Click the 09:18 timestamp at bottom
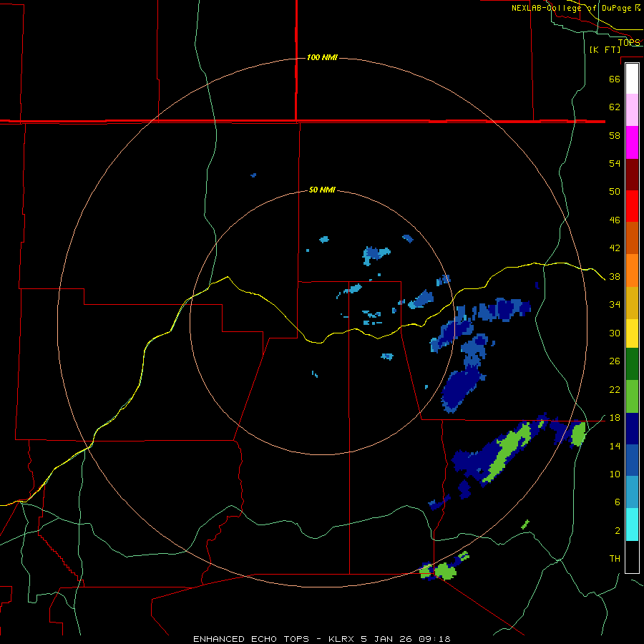 pos(434,639)
